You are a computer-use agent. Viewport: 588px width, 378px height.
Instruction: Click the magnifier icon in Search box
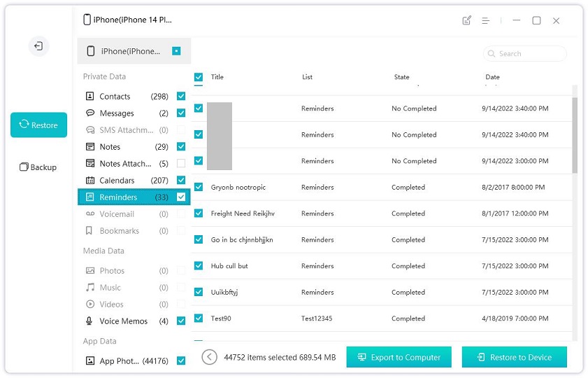(x=492, y=54)
